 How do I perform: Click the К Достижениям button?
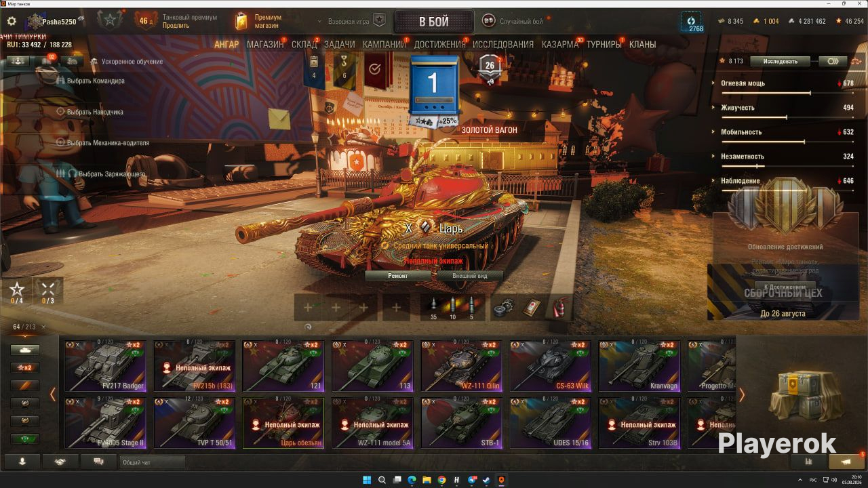[785, 287]
